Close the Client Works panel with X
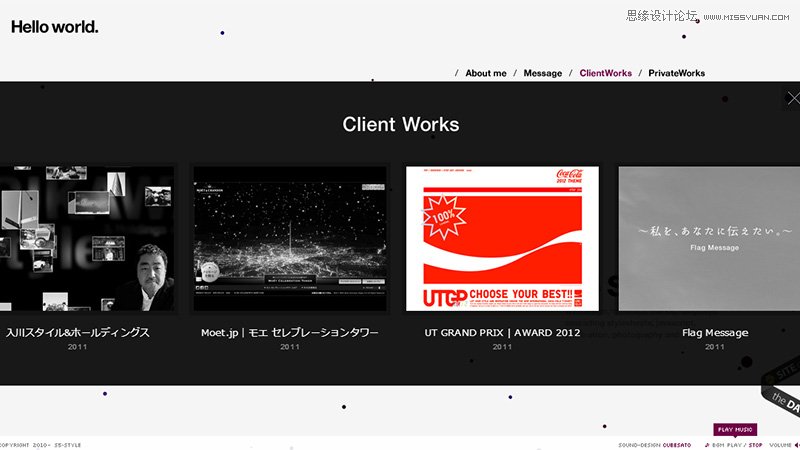 click(x=792, y=98)
